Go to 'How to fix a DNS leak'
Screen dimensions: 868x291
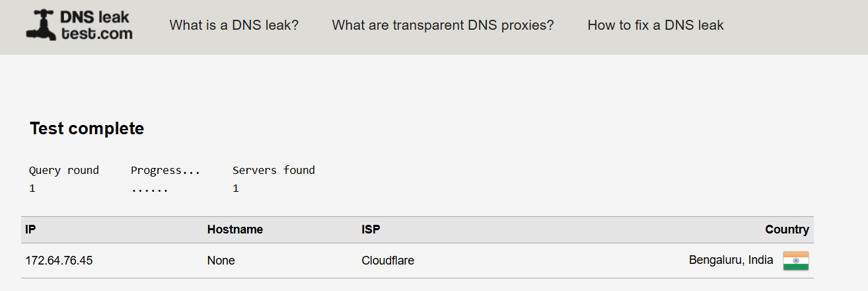tap(655, 25)
